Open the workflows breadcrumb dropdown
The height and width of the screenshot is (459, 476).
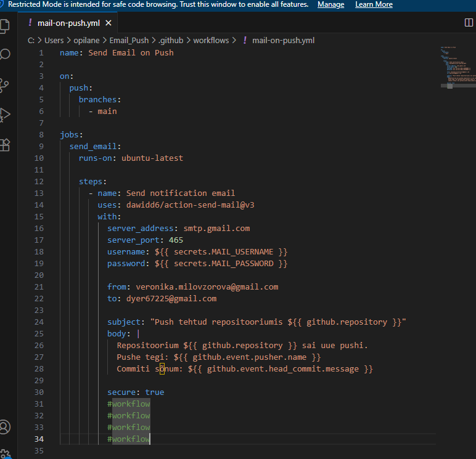(x=210, y=41)
